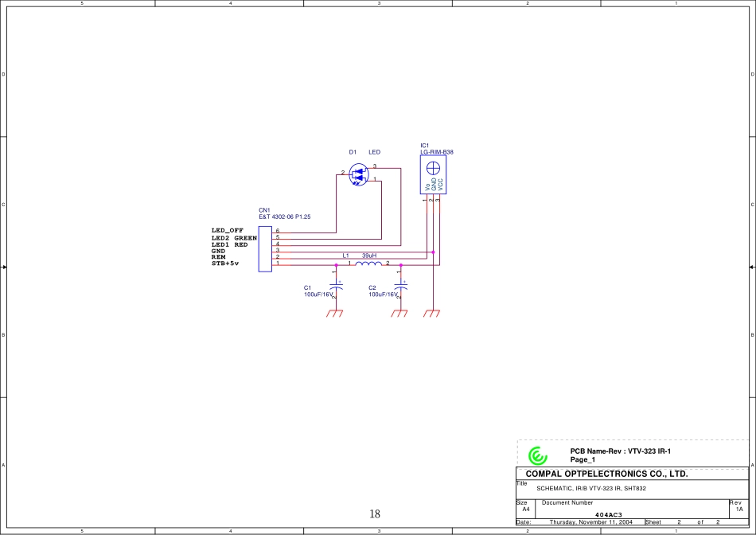Click the C2 capacitor symbol
The image size is (756, 535).
400,286
